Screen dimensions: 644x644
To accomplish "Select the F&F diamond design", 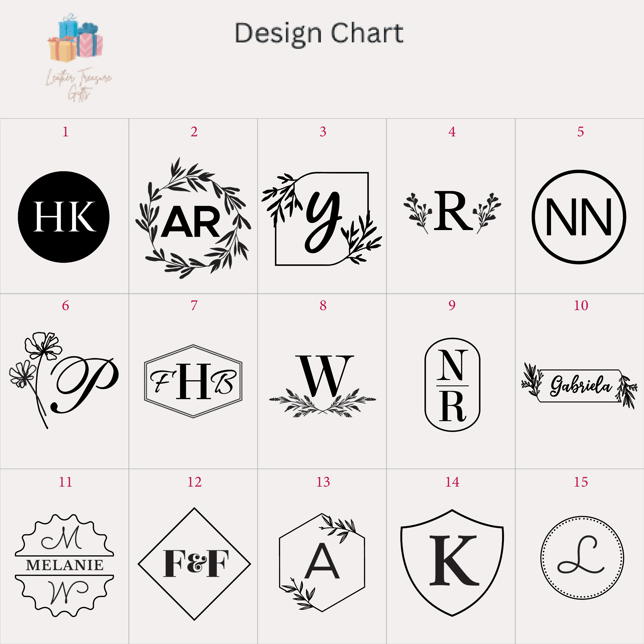I will [195, 564].
